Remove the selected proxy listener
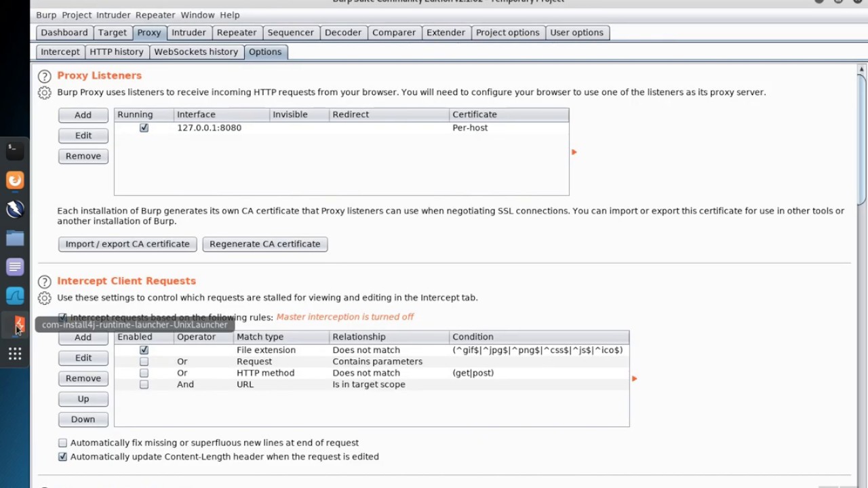The width and height of the screenshot is (868, 488). [83, 156]
